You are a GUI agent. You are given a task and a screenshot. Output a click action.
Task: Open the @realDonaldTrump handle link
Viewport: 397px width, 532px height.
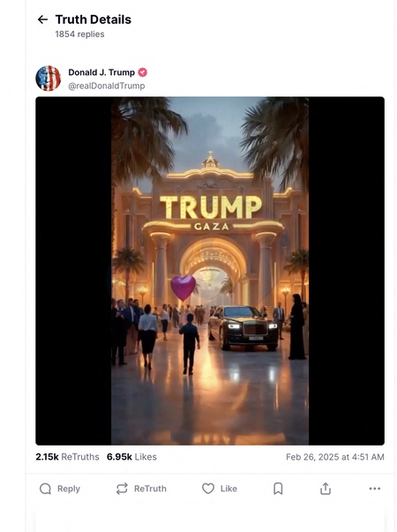pyautogui.click(x=107, y=86)
